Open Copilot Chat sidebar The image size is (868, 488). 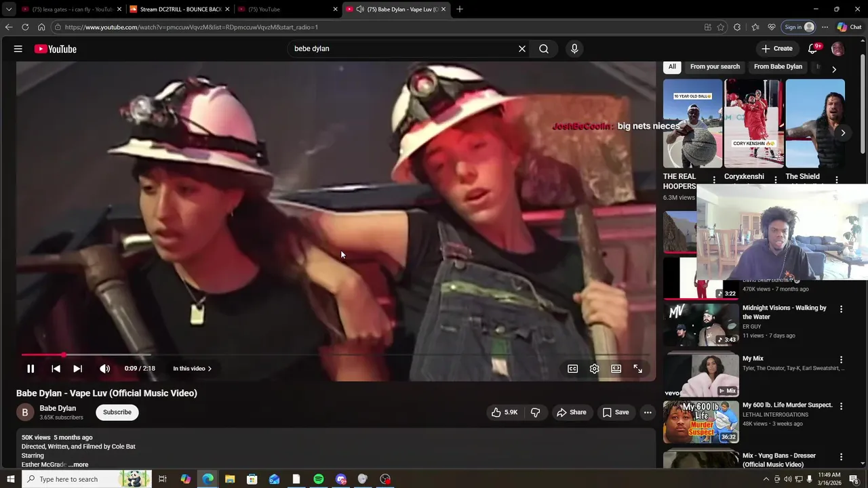point(849,27)
